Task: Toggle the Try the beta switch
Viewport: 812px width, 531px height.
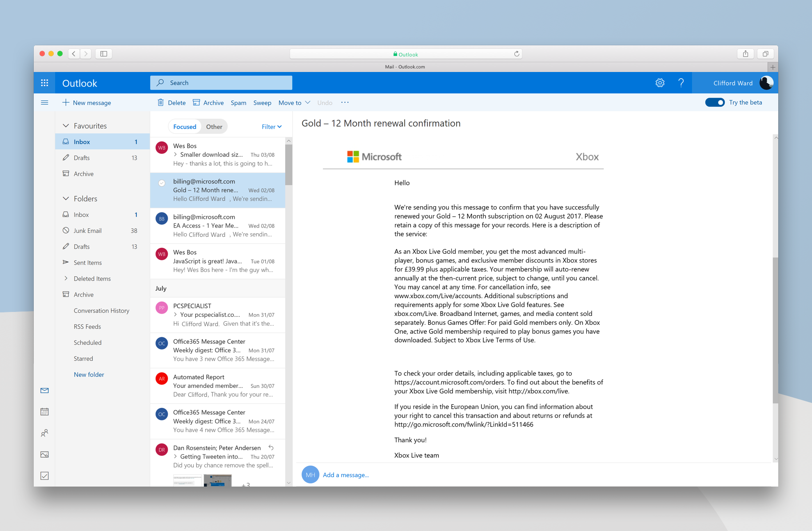Action: [x=715, y=103]
